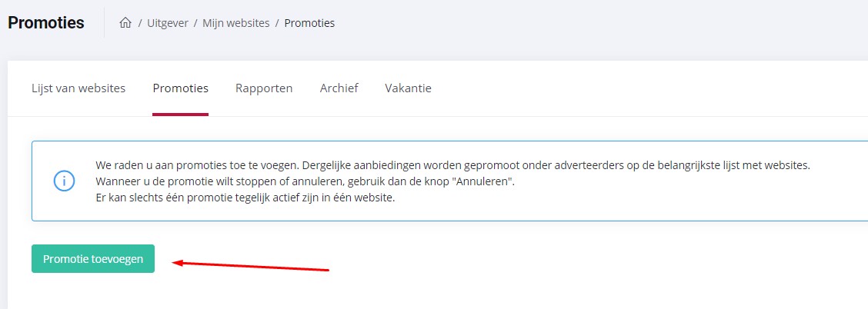Click the green Promotie toevoegen button

pos(93,259)
